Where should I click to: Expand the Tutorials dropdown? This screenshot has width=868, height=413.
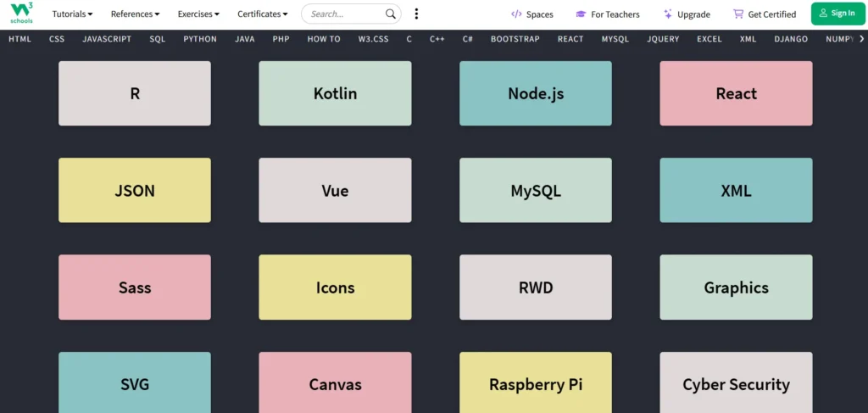click(x=73, y=14)
